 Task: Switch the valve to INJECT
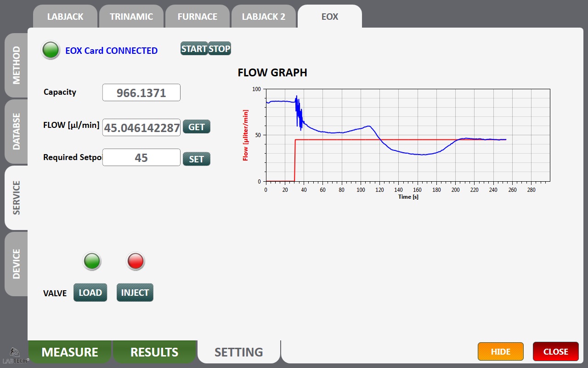pyautogui.click(x=135, y=293)
